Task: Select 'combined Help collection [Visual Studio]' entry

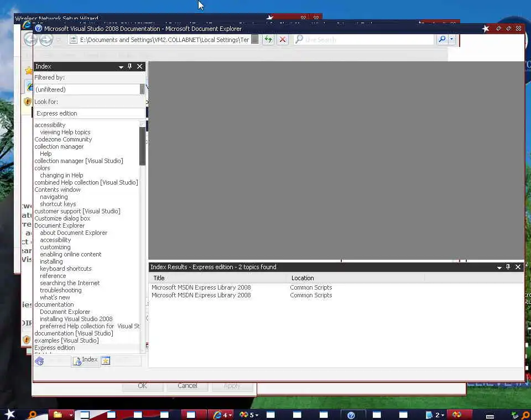Action: [x=86, y=182]
